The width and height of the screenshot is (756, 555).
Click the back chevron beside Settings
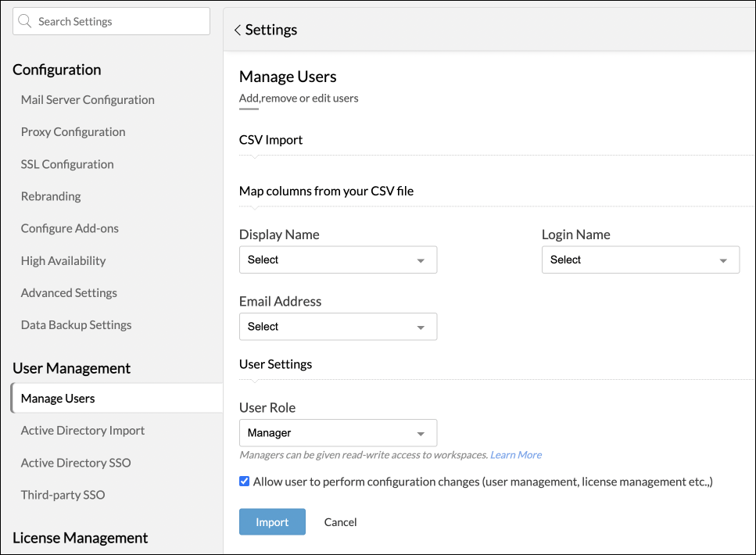coord(237,30)
